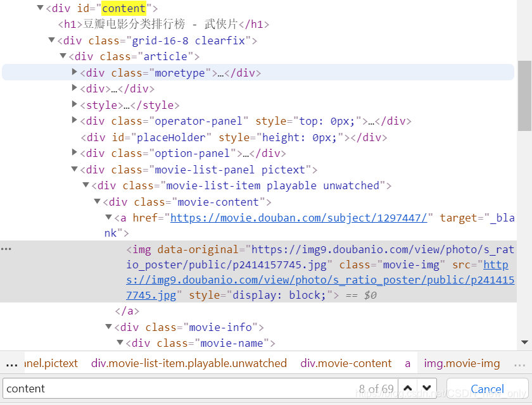Collapse the movie-list-panel pictext div
The image size is (532, 405).
(74, 169)
